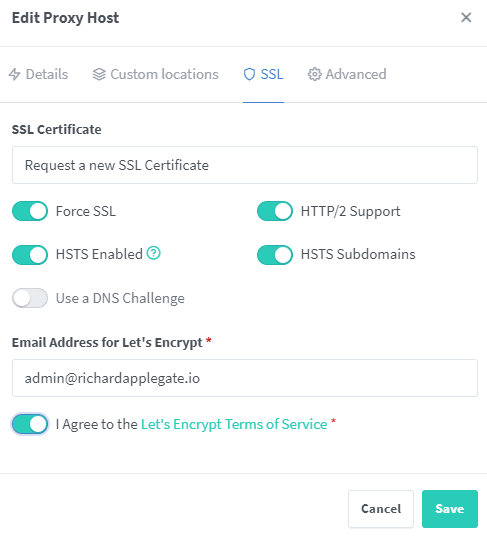Open Let's Encrypt Terms of Service link
The width and height of the screenshot is (487, 541).
pyautogui.click(x=234, y=424)
